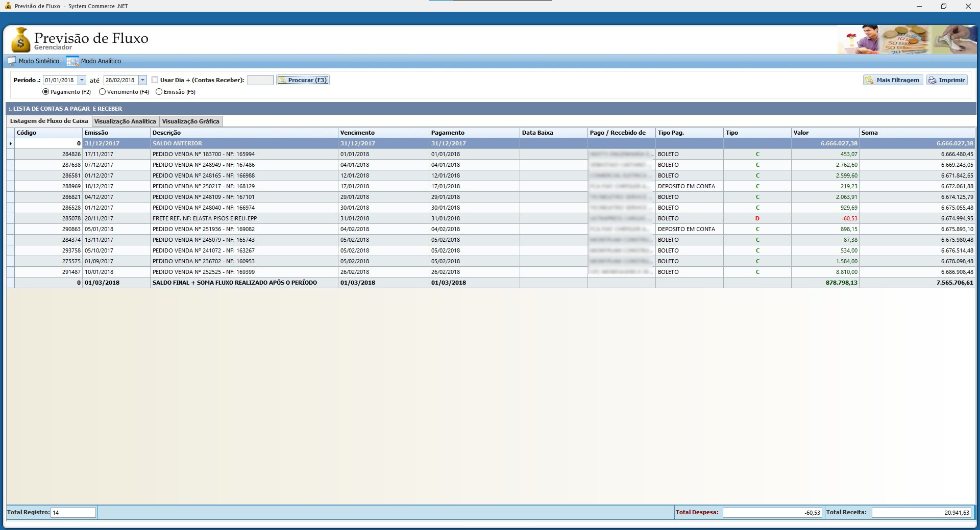Open the Visualização Gráfica tab
Screen dimensions: 980x530
click(x=190, y=121)
